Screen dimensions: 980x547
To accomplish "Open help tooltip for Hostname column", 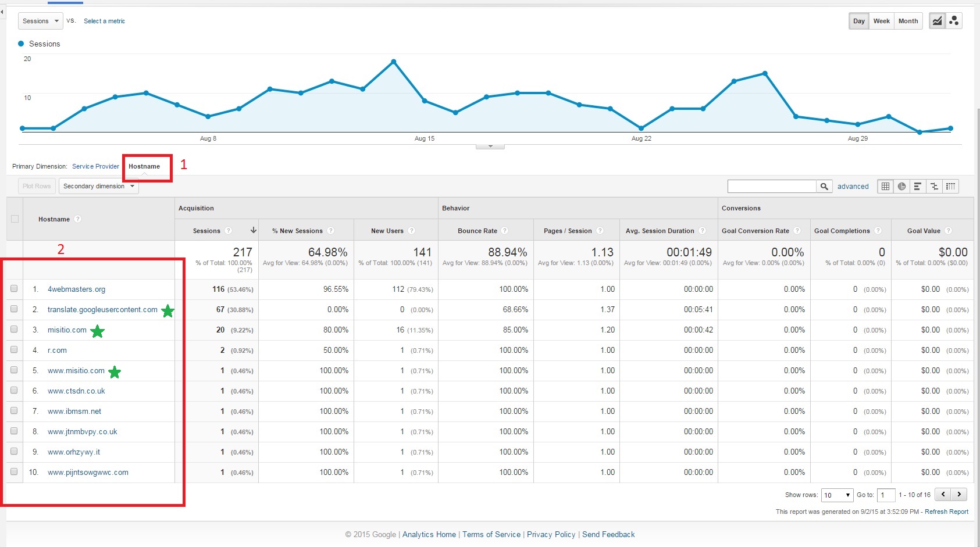I will [77, 219].
